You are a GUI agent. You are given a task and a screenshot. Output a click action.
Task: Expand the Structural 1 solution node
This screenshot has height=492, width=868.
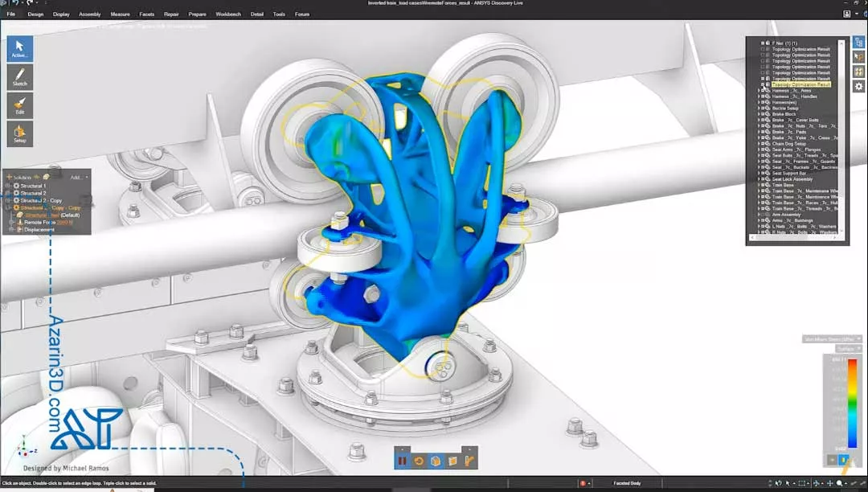click(x=8, y=186)
